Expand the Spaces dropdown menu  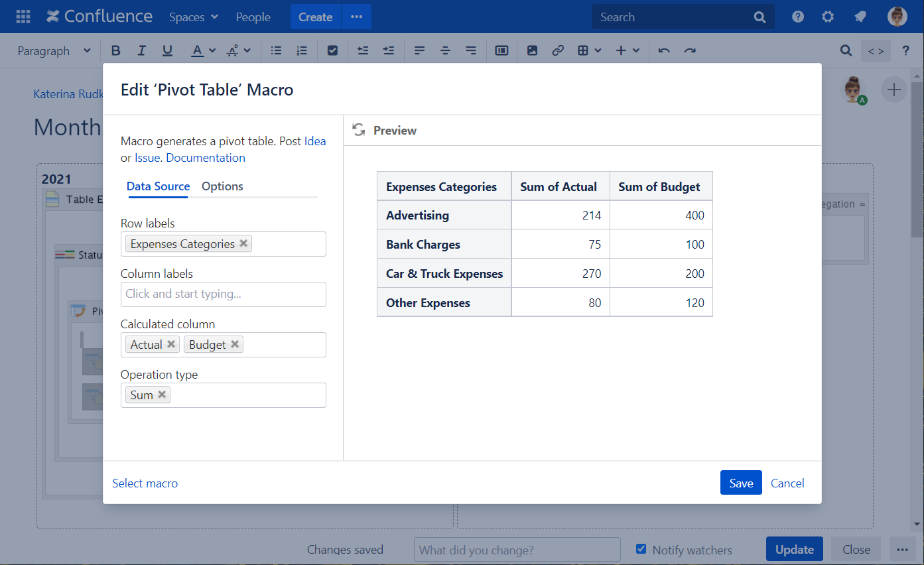pyautogui.click(x=193, y=17)
